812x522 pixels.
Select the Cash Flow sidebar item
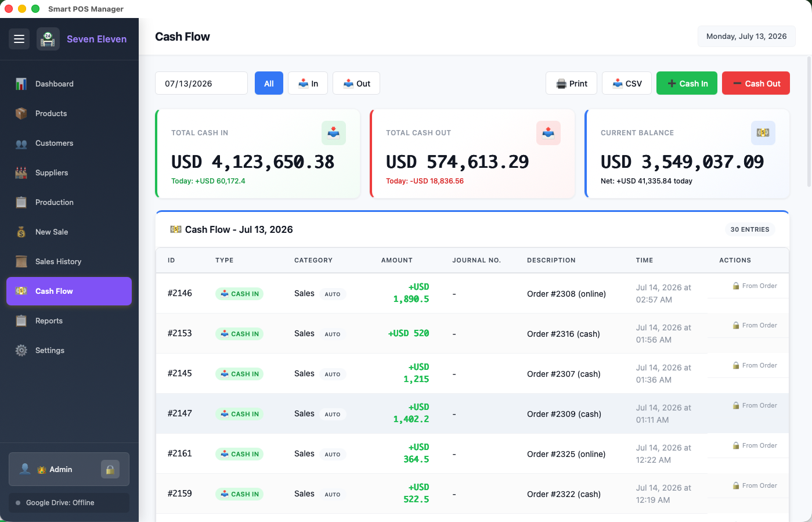coord(69,291)
